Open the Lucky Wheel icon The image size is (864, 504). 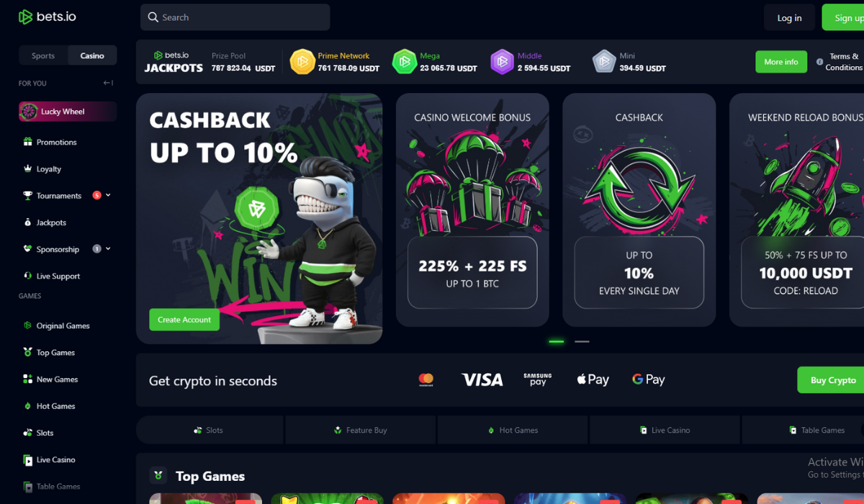pos(29,111)
